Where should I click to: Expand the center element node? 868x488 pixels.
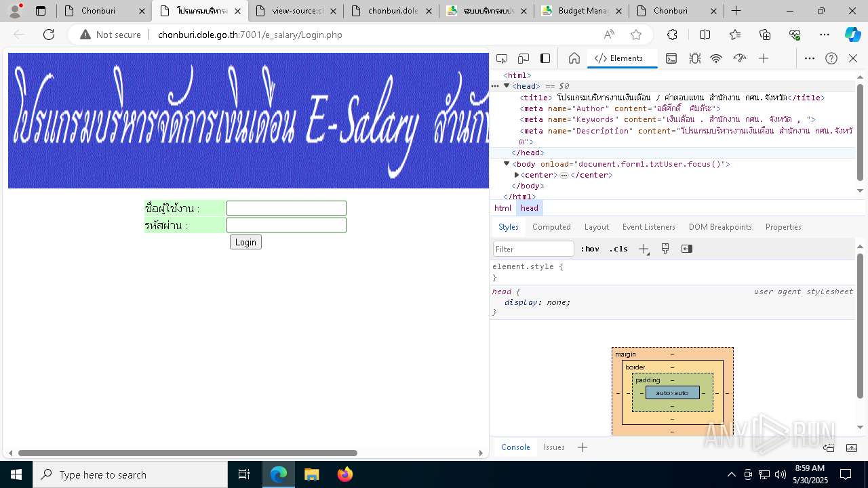517,175
